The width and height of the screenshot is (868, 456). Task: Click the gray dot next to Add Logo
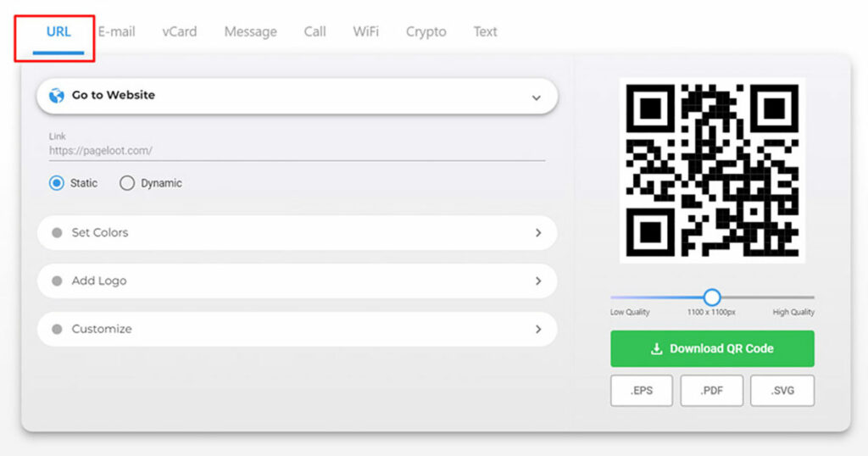57,281
